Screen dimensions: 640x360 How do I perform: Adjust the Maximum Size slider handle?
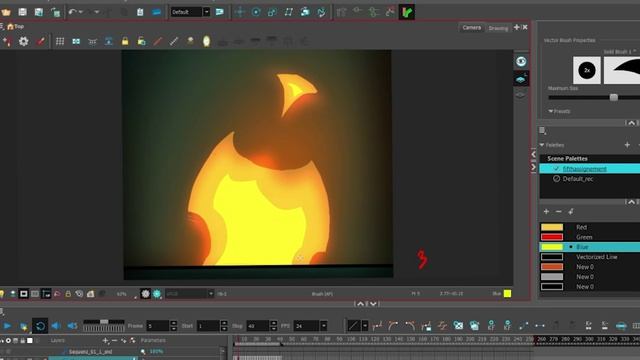click(613, 97)
